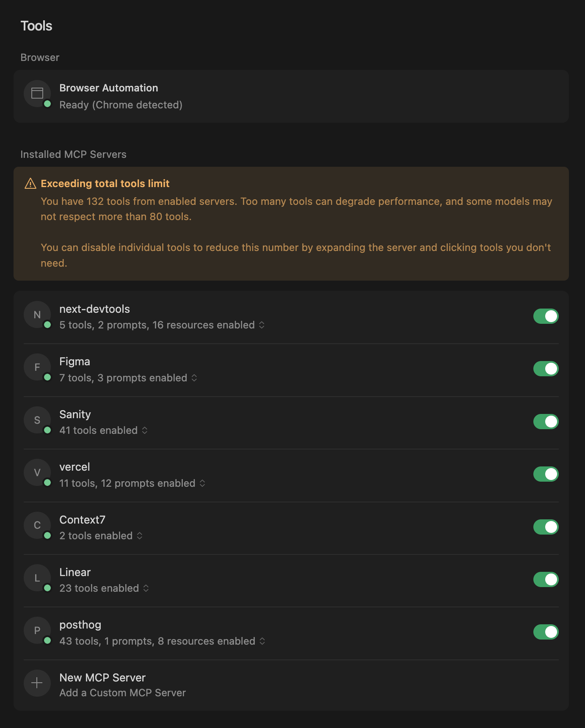This screenshot has height=728, width=585.
Task: Expand next-devtools tools and resources list
Action: [262, 325]
